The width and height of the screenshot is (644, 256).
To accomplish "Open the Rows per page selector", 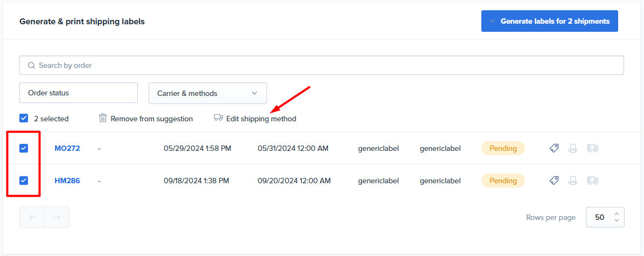I will [605, 217].
